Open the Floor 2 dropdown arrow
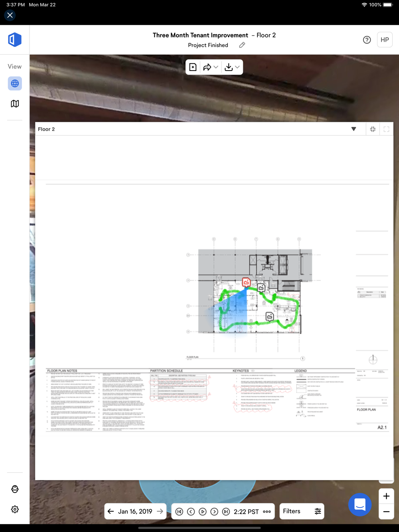The width and height of the screenshot is (399, 532). (x=354, y=129)
